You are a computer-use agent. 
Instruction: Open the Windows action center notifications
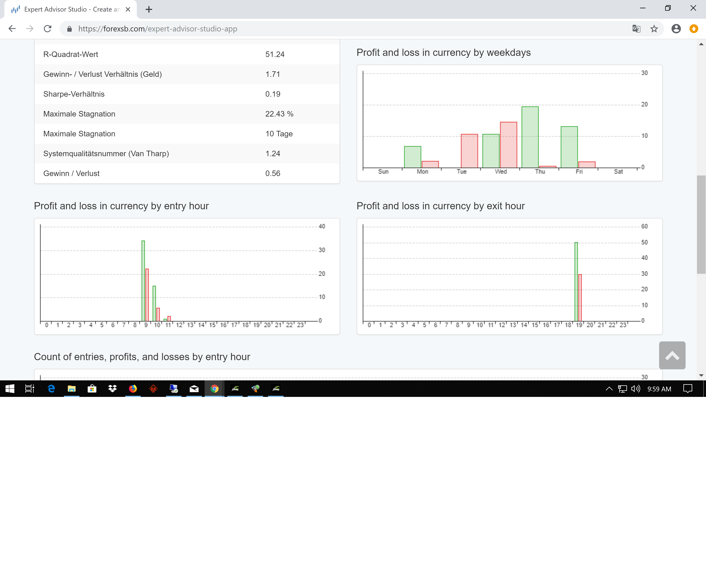click(688, 389)
